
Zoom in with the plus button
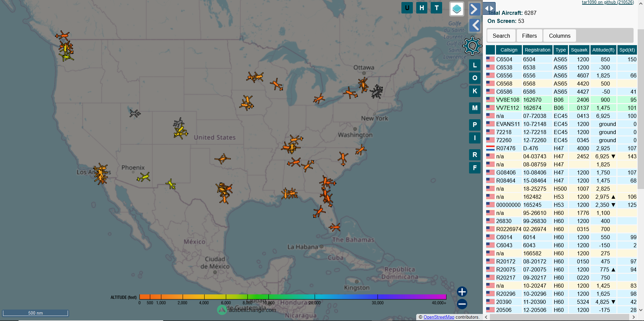pos(462,292)
